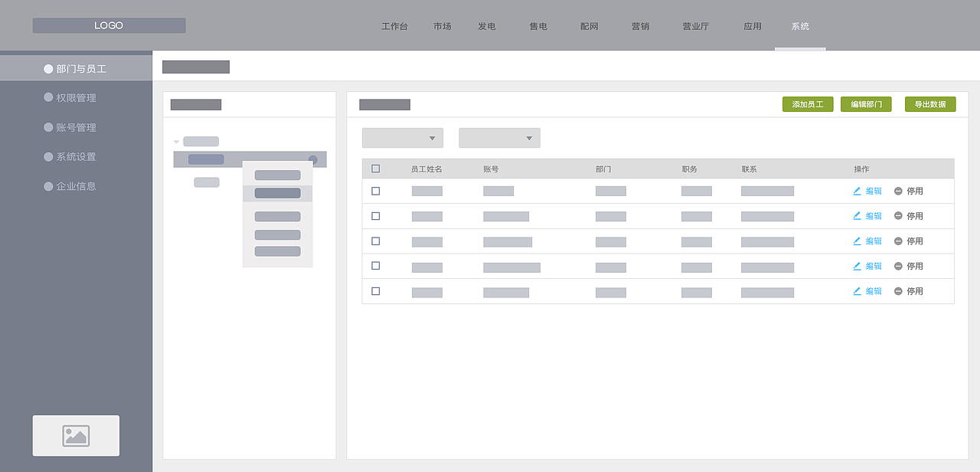Open the 发电 top navigation tab
This screenshot has height=472, width=980.
[x=487, y=26]
